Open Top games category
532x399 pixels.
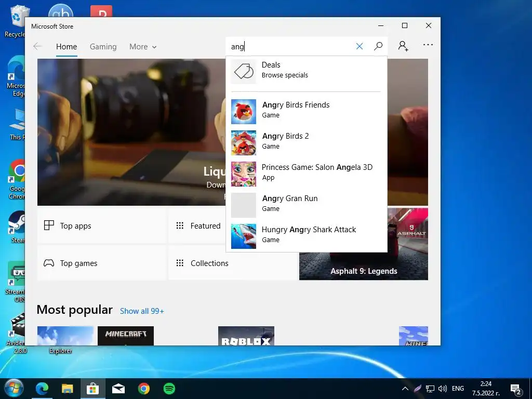(101, 263)
